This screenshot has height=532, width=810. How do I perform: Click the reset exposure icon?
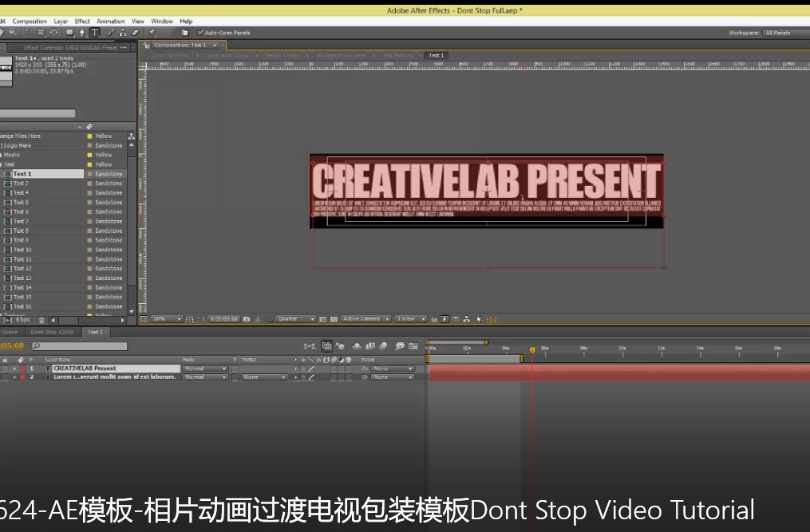pos(478,319)
